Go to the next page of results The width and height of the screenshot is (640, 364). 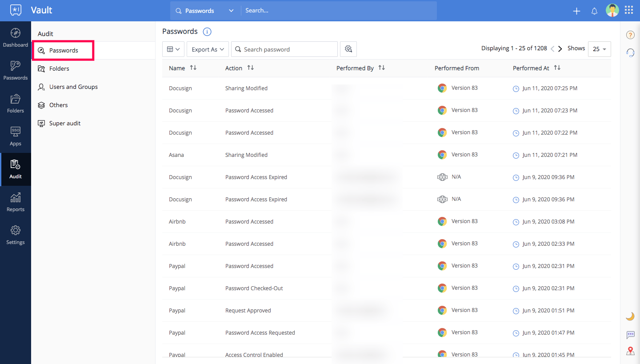[560, 48]
